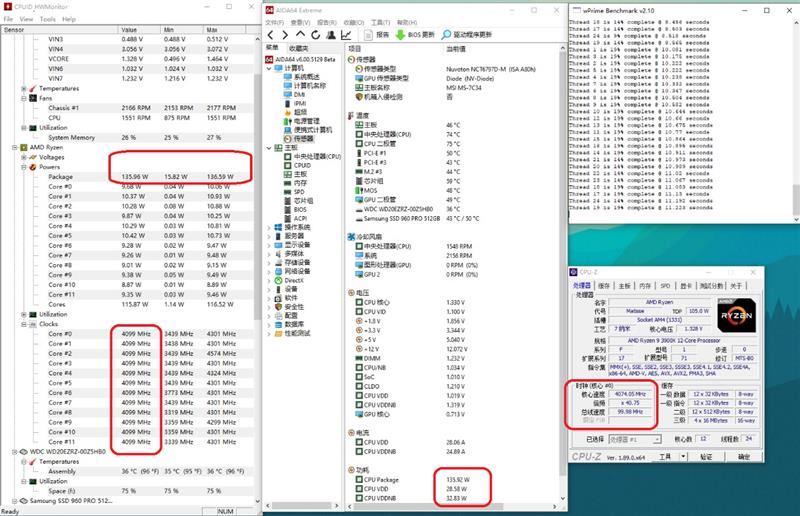Click AIDA64 back navigation arrow
The image size is (800, 516).
pos(270,35)
